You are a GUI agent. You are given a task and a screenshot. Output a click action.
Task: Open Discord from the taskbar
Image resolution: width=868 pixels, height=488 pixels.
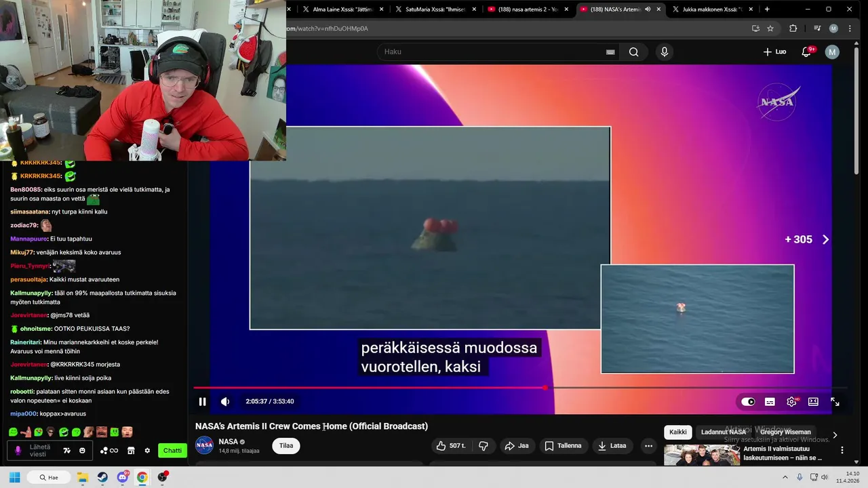(x=123, y=477)
